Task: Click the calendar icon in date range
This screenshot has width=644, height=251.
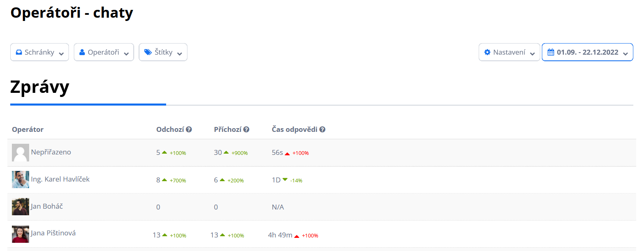Action: pyautogui.click(x=551, y=52)
